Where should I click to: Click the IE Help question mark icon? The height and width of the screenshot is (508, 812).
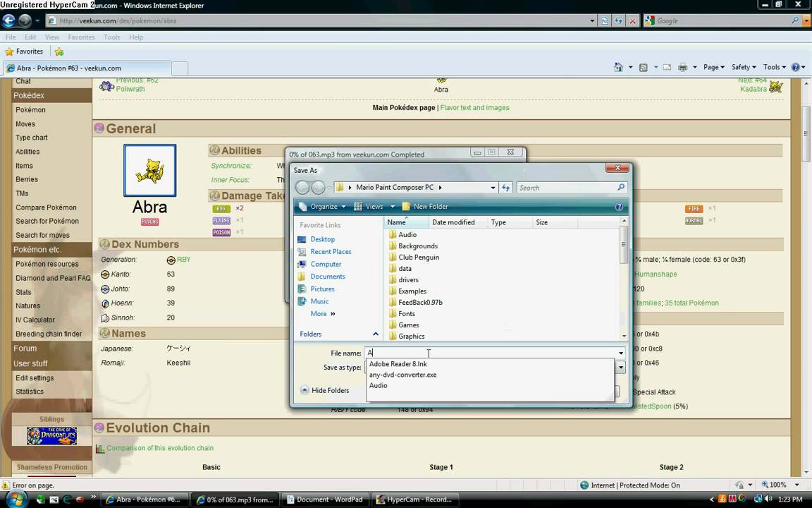click(x=795, y=68)
